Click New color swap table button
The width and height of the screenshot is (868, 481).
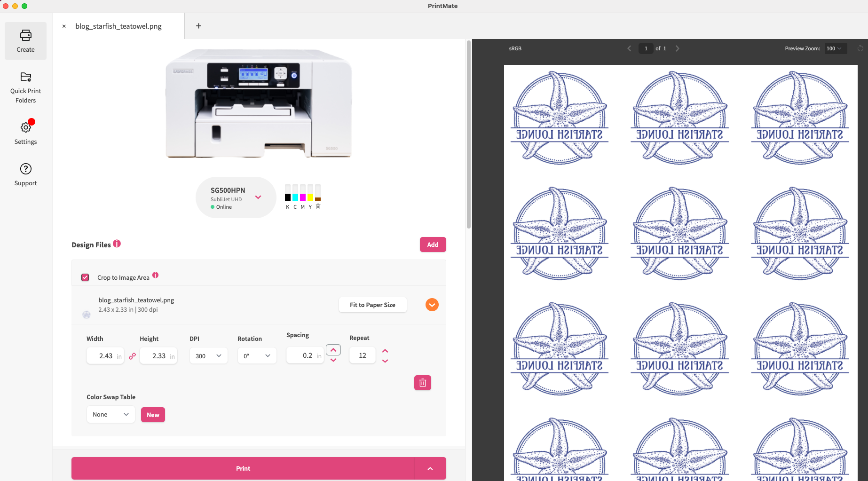(153, 415)
